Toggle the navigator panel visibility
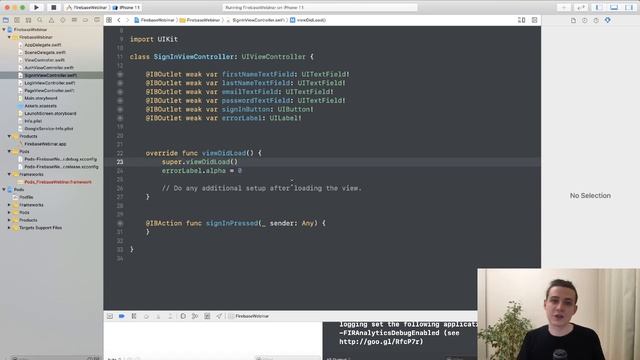Image resolution: width=640 pixels, height=360 pixels. pos(598,7)
